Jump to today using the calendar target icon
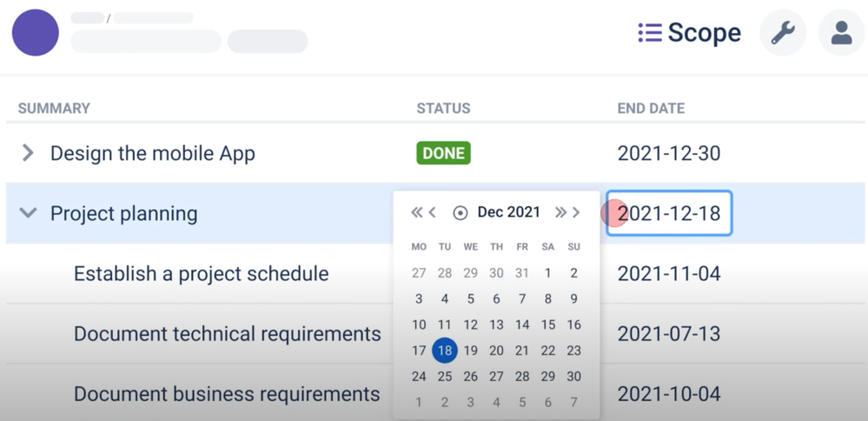 [x=460, y=213]
